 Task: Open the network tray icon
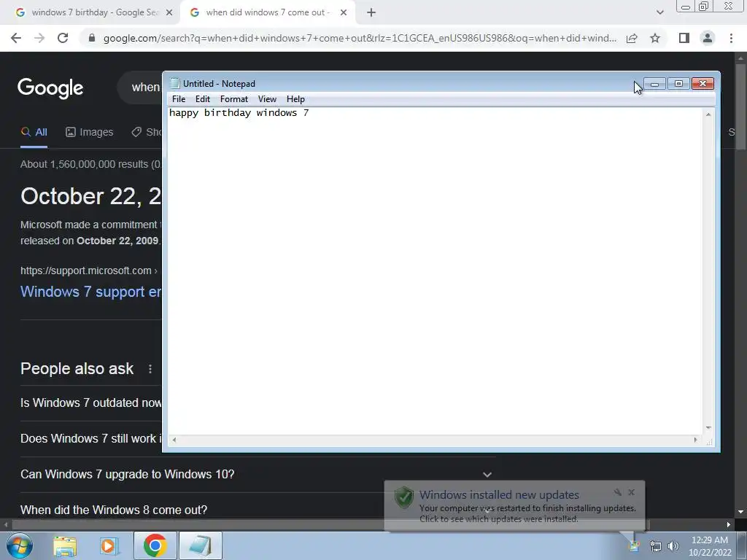[x=656, y=547]
